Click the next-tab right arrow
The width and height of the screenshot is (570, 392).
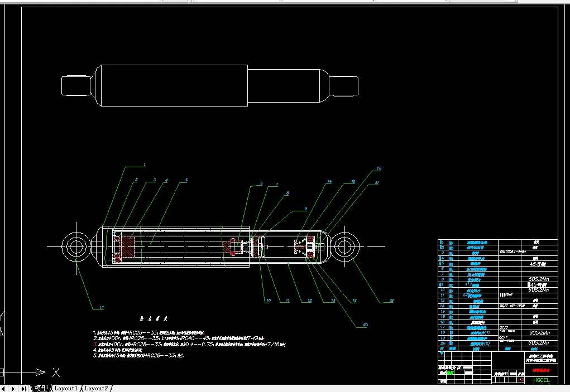click(x=13, y=389)
